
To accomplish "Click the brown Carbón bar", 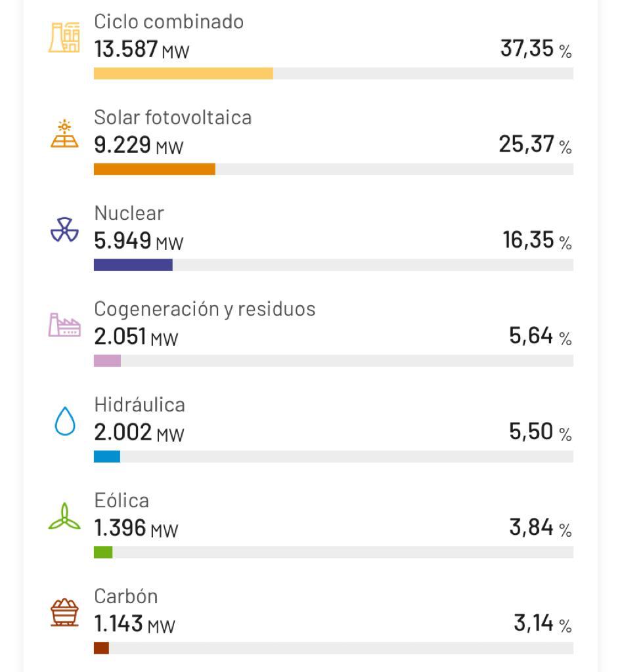I will [101, 648].
